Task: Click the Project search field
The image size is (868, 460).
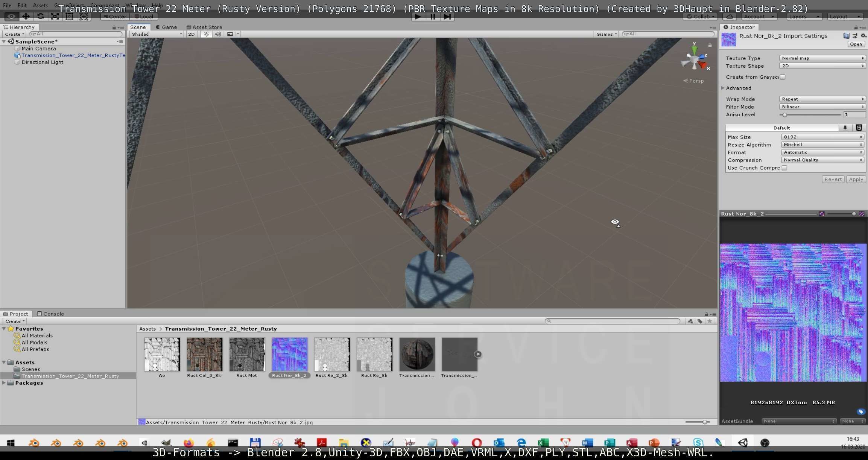Action: (613, 321)
